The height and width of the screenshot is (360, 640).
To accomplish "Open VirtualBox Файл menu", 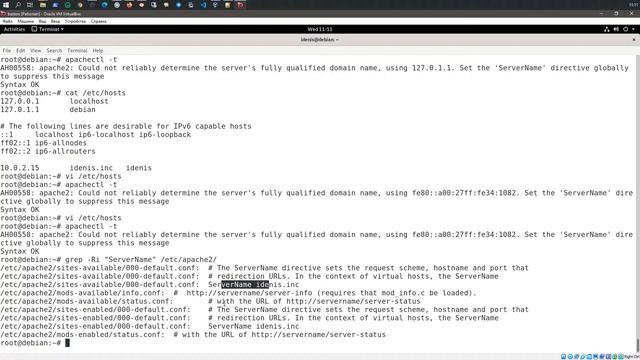I will click(x=8, y=21).
